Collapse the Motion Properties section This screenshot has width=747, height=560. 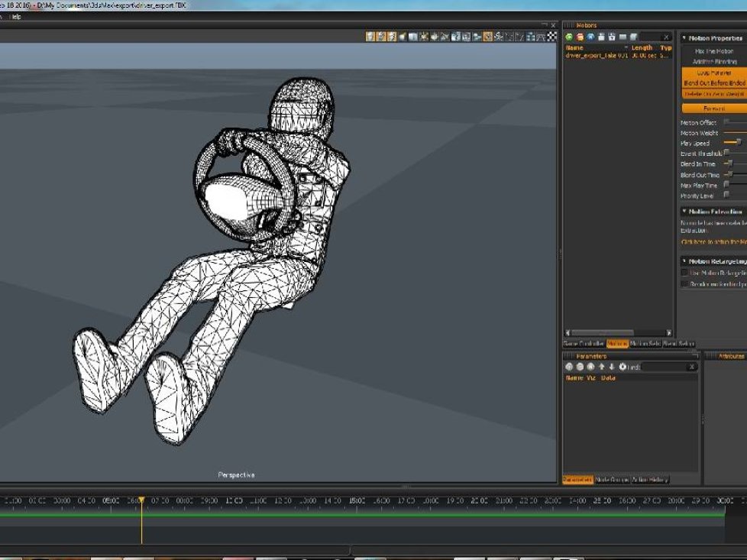coord(684,37)
